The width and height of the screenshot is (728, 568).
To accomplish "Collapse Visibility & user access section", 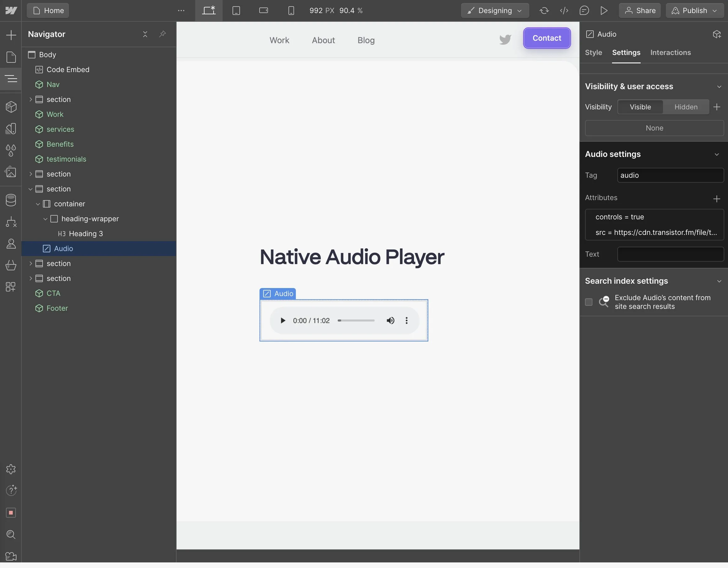I will click(719, 87).
